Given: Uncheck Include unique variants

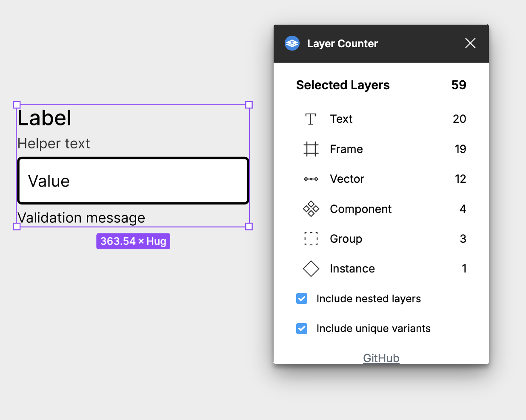Looking at the screenshot, I should point(302,328).
